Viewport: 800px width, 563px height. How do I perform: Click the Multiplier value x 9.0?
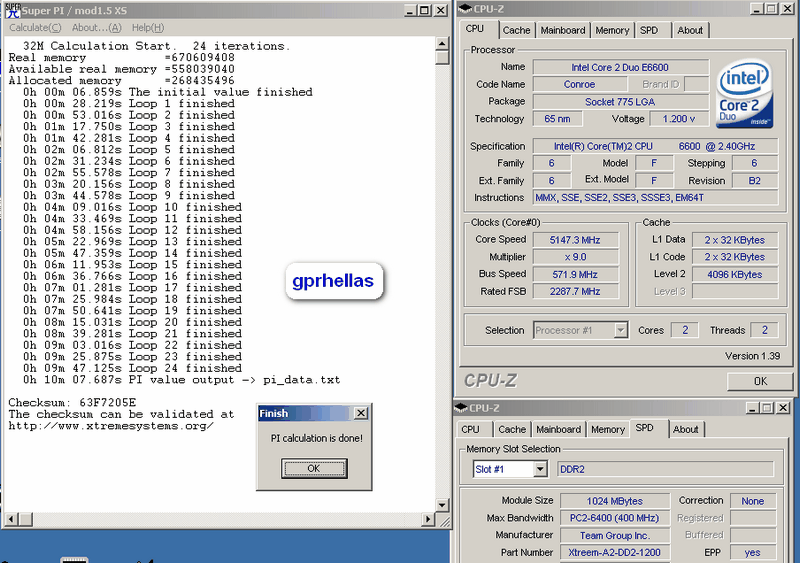tap(575, 257)
